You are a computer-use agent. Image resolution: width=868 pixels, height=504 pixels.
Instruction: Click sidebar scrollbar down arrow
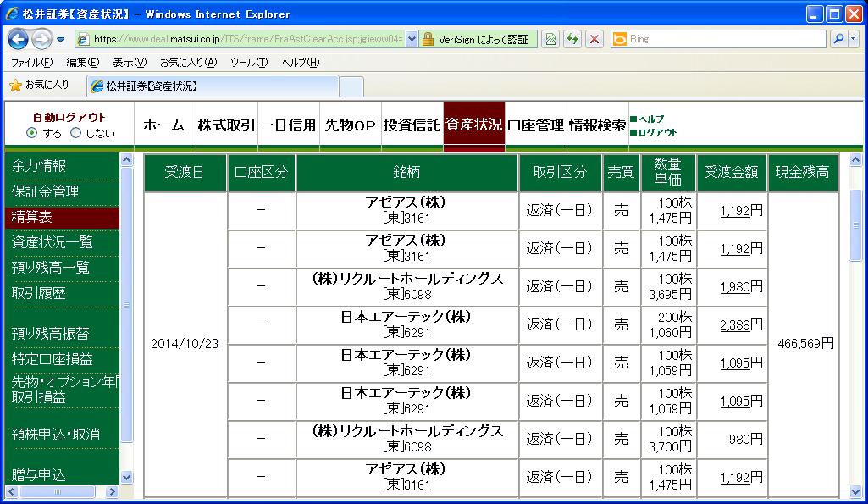127,478
